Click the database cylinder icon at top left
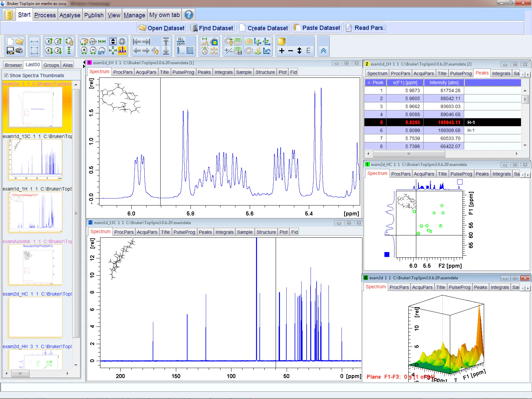This screenshot has height=399, width=532. [x=9, y=15]
